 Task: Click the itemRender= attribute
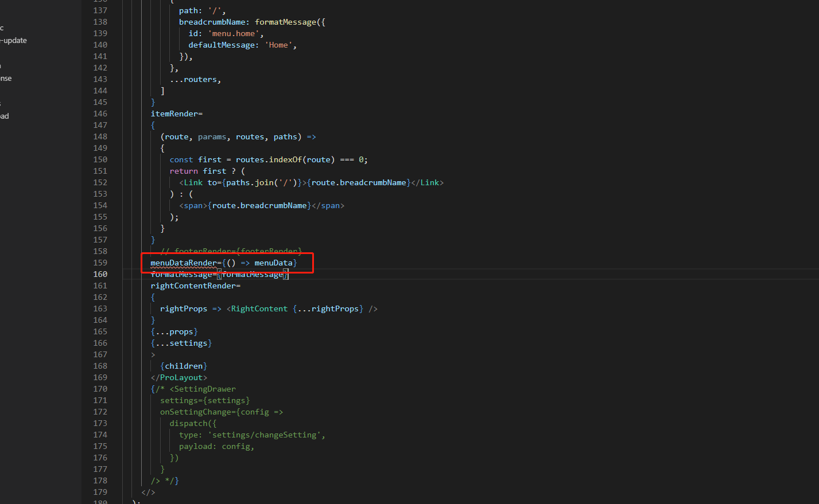point(177,114)
